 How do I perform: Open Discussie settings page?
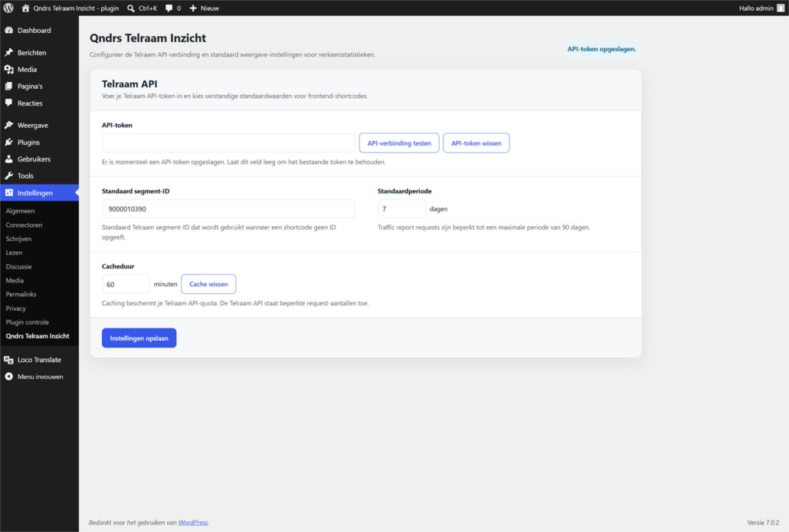point(18,266)
